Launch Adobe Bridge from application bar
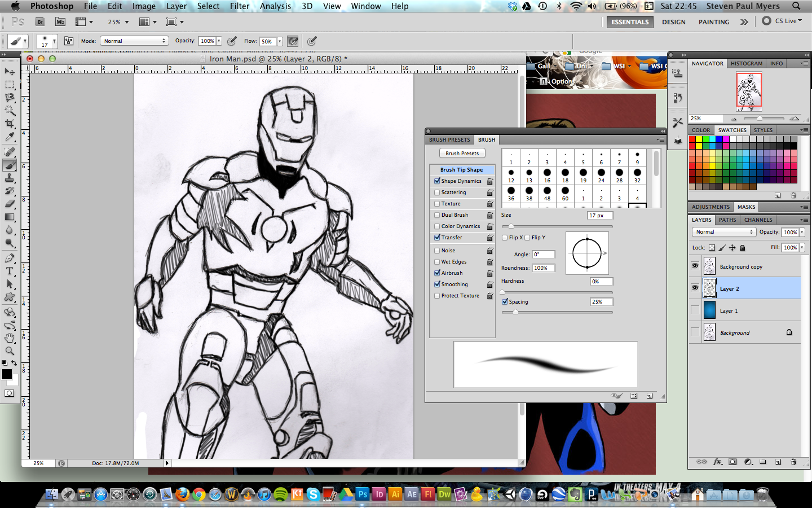812x508 pixels. [40, 22]
